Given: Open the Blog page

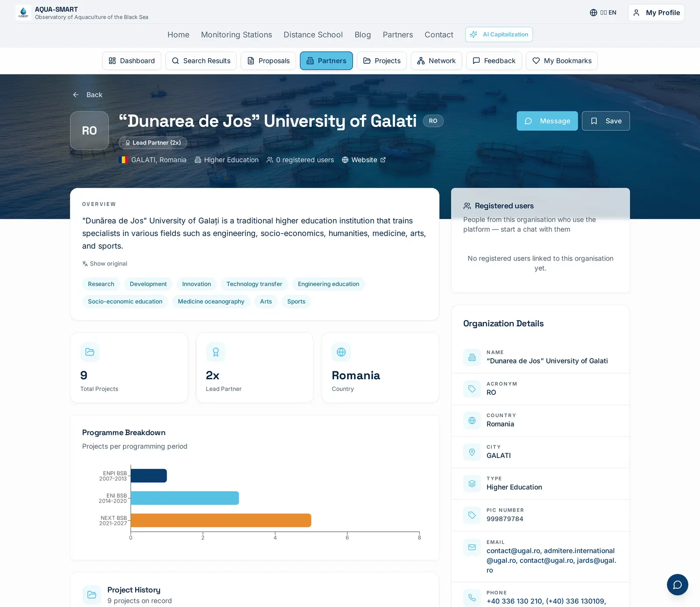Looking at the screenshot, I should 363,35.
